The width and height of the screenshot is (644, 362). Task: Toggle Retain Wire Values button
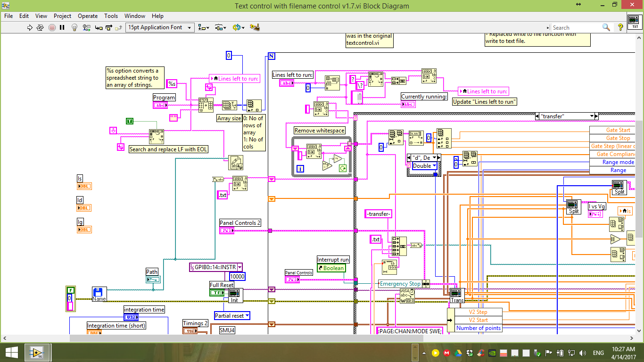[x=86, y=27]
